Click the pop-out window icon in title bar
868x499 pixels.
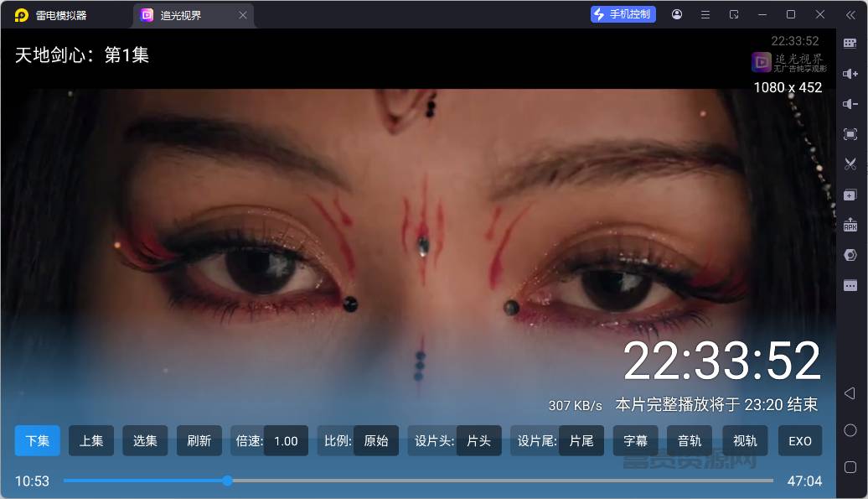[734, 14]
